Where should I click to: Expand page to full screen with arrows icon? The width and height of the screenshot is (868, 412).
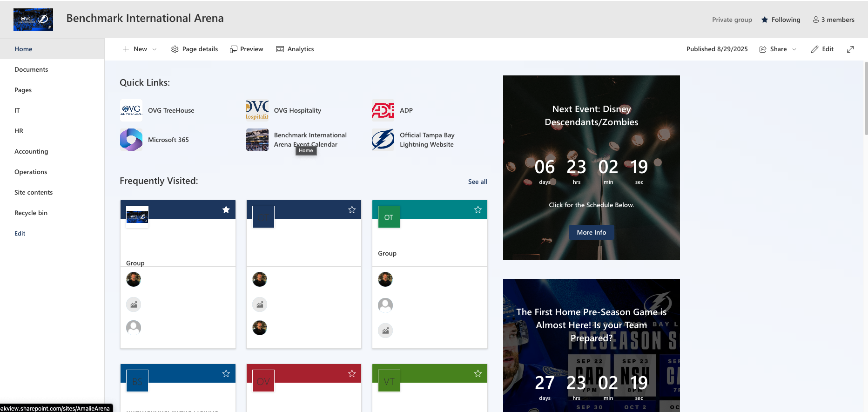pyautogui.click(x=850, y=49)
